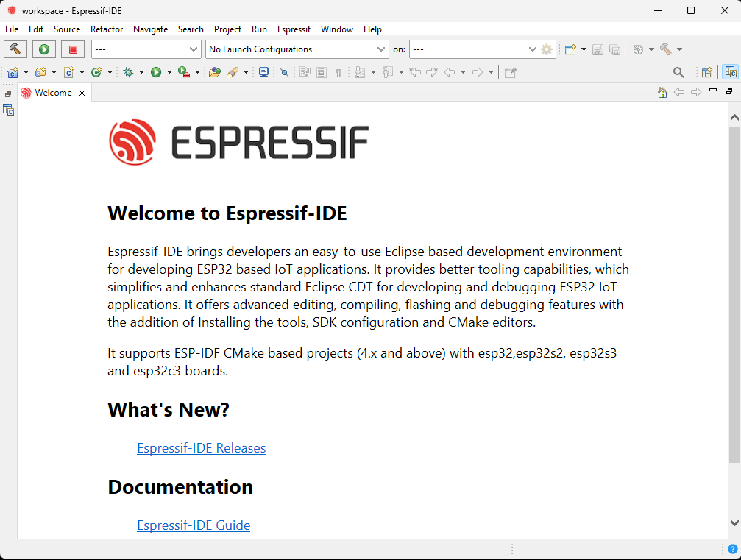Click the Run green play icon in second toolbar

pos(156,72)
